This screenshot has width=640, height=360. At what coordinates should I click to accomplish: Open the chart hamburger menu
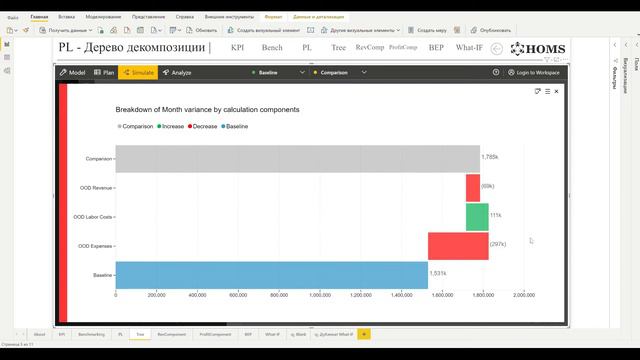(547, 91)
